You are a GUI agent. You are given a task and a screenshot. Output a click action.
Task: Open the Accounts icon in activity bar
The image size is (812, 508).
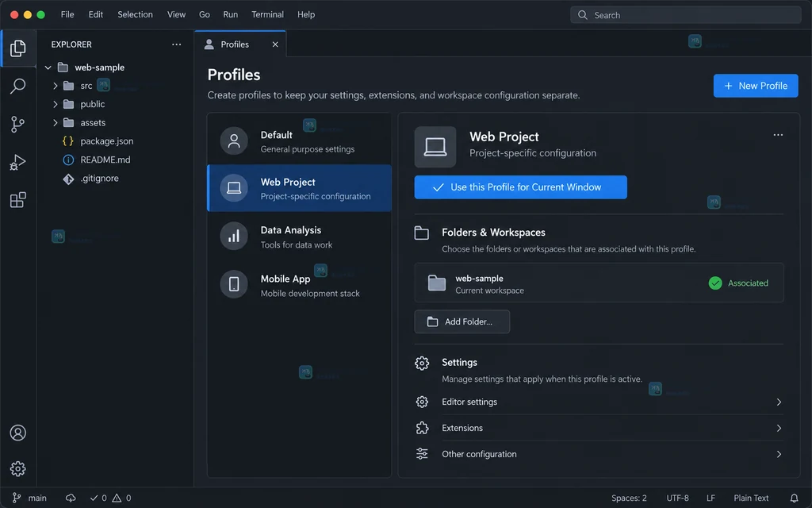pos(18,433)
